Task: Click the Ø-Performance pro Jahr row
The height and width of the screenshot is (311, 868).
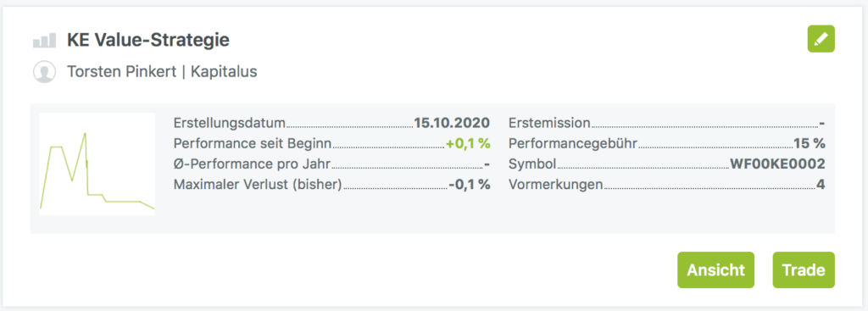Action: click(x=332, y=164)
